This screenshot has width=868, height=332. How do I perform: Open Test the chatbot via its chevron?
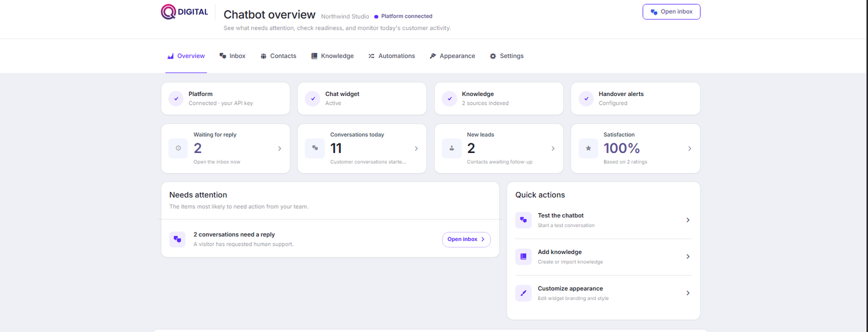[688, 220]
